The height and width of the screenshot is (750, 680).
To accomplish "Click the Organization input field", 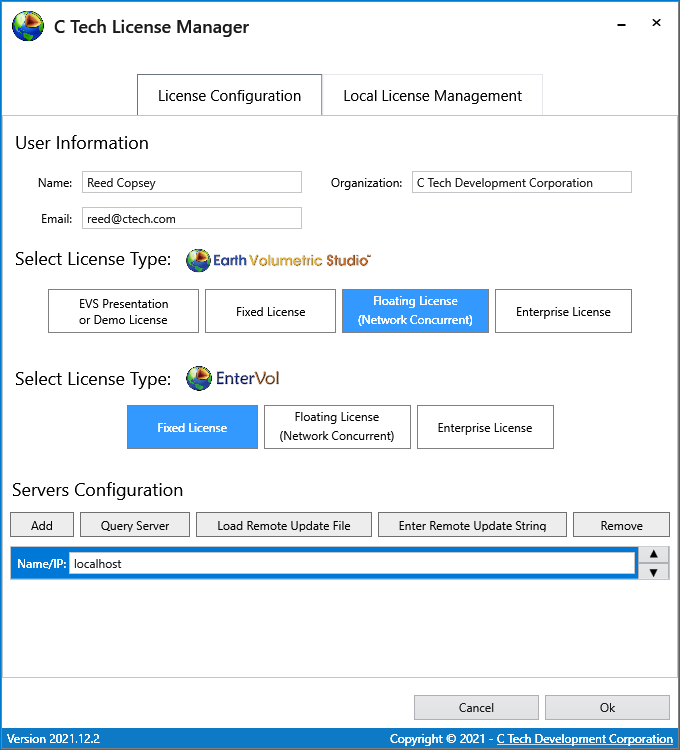I will pos(522,182).
